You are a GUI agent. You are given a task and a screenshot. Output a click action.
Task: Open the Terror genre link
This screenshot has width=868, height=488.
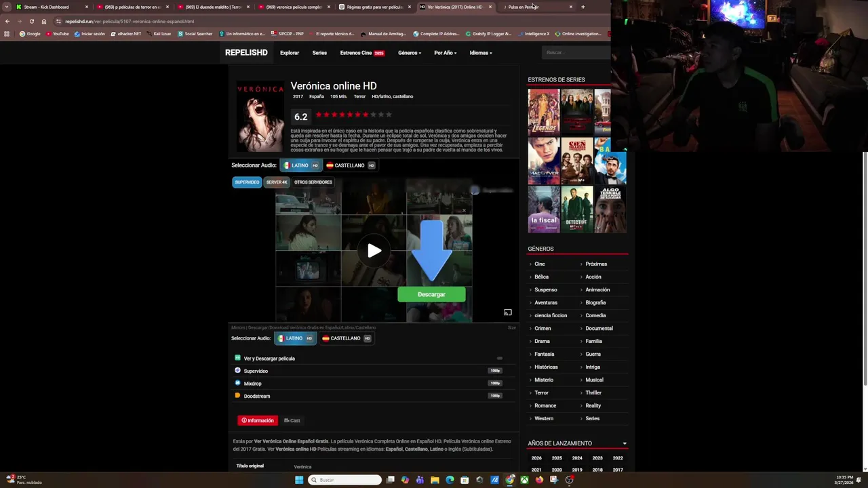tap(541, 392)
